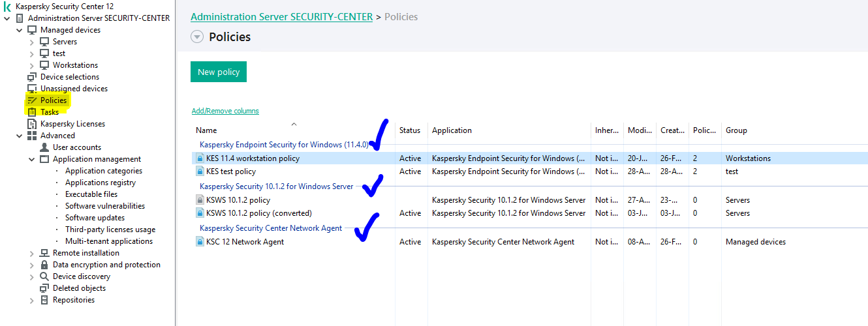Click the Tasks clipboard icon

[32, 112]
